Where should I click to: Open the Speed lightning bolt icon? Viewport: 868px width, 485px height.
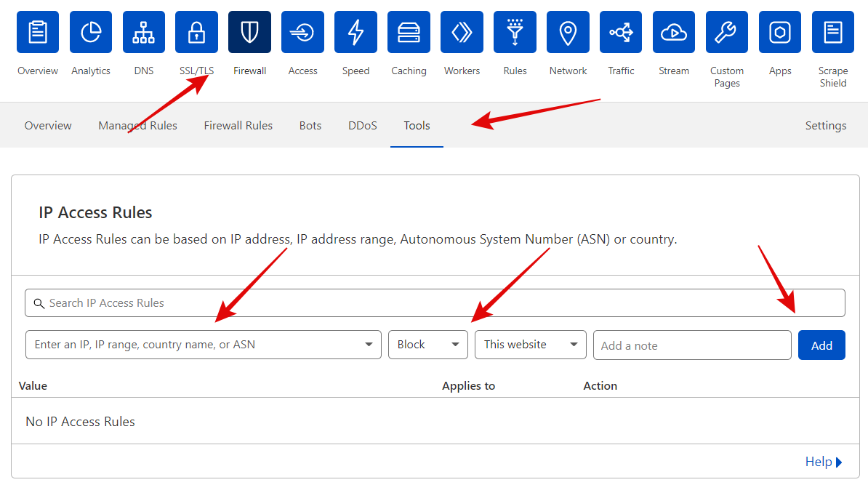[356, 32]
